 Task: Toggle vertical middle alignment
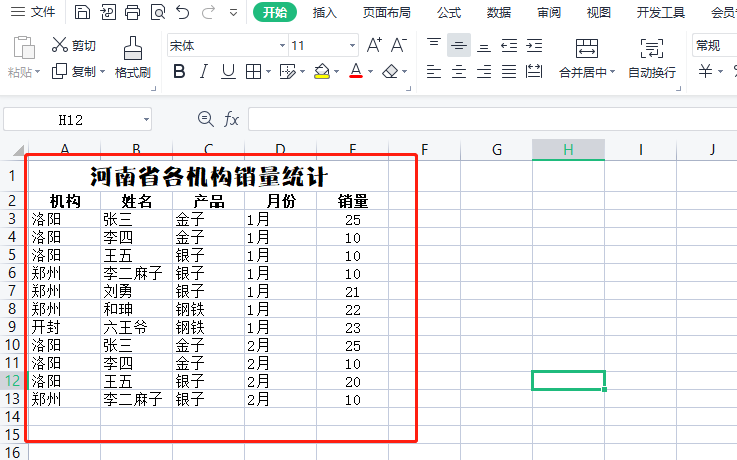(x=459, y=45)
